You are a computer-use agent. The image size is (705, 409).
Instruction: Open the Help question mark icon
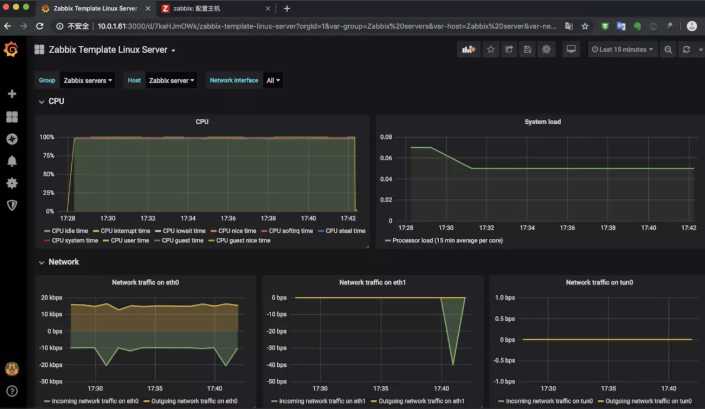pos(12,391)
